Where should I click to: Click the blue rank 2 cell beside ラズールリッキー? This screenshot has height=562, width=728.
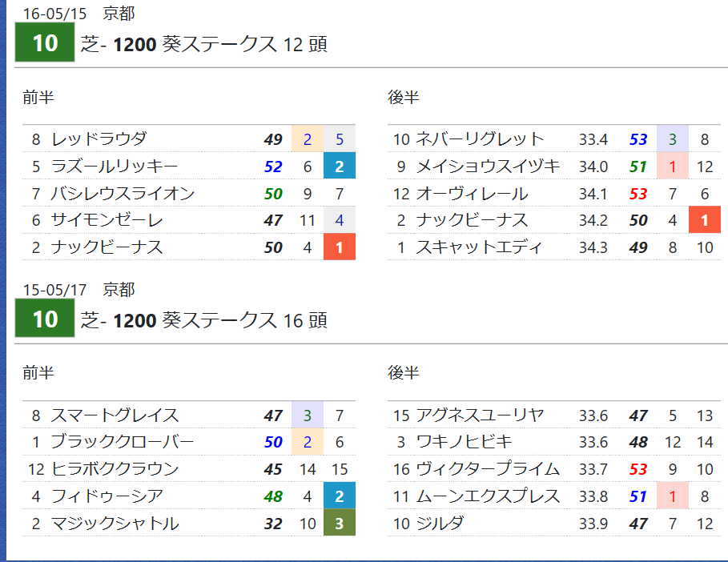[340, 166]
